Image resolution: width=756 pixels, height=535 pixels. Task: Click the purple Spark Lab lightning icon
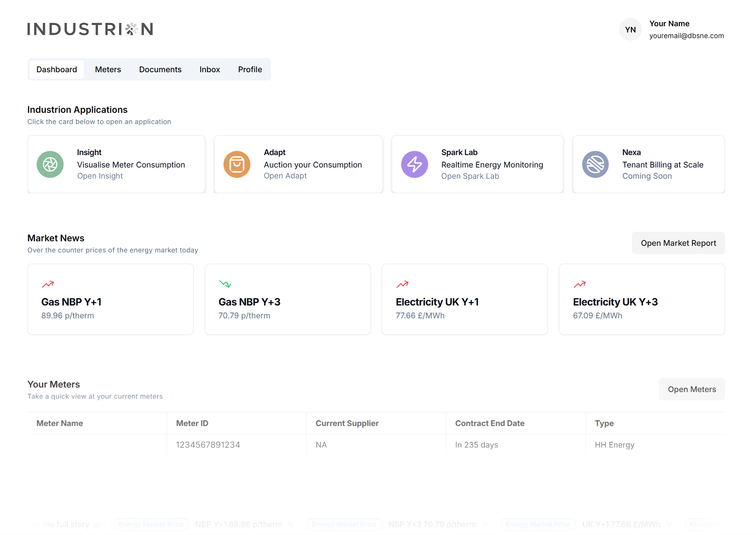pos(414,164)
